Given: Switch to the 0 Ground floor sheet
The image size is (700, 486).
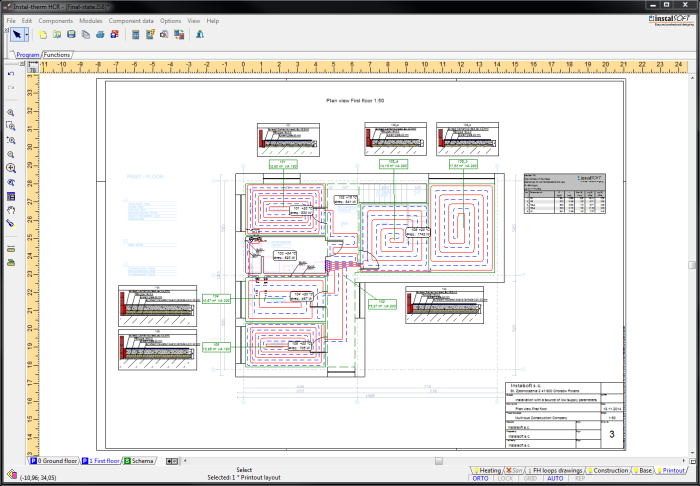Looking at the screenshot, I should point(55,461).
